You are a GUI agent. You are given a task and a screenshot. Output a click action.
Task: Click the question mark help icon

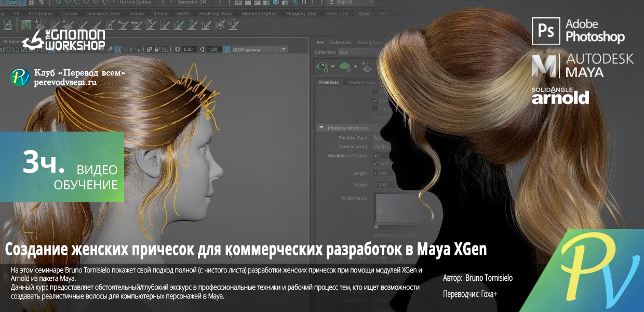23,3
